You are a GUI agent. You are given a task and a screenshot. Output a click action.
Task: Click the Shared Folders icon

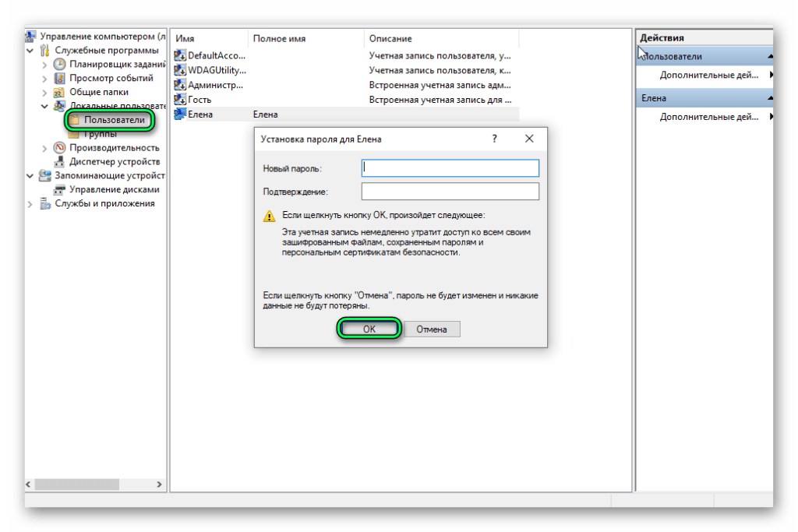(60, 92)
